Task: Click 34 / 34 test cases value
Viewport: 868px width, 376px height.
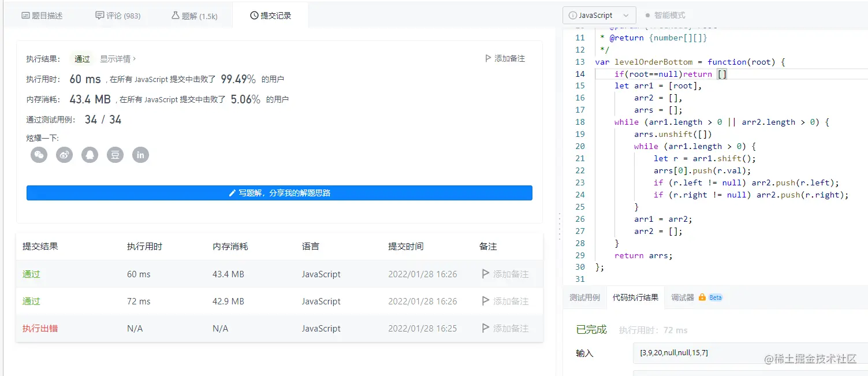Action: tap(103, 120)
